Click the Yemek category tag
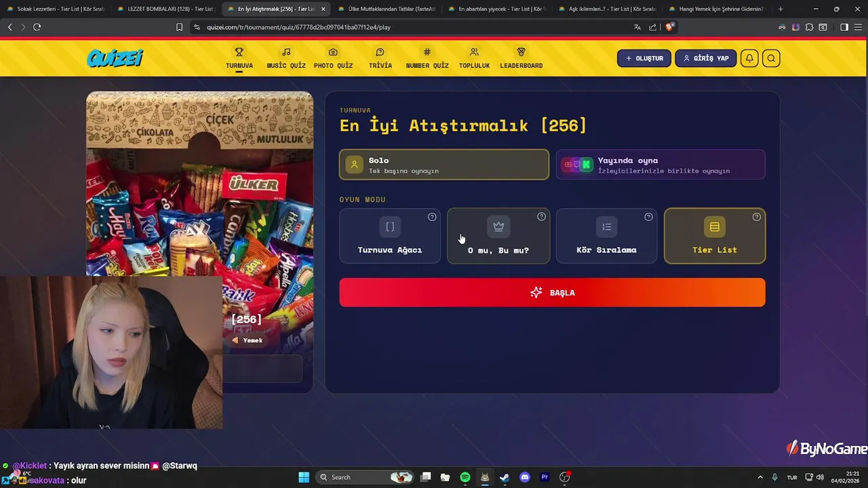This screenshot has width=868, height=488. click(248, 340)
